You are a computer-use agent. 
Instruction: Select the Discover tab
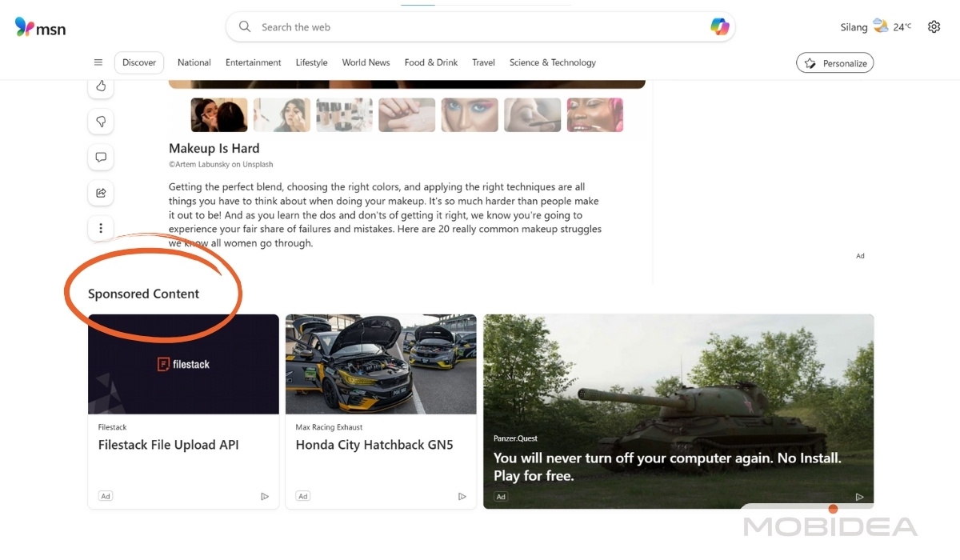tap(139, 62)
